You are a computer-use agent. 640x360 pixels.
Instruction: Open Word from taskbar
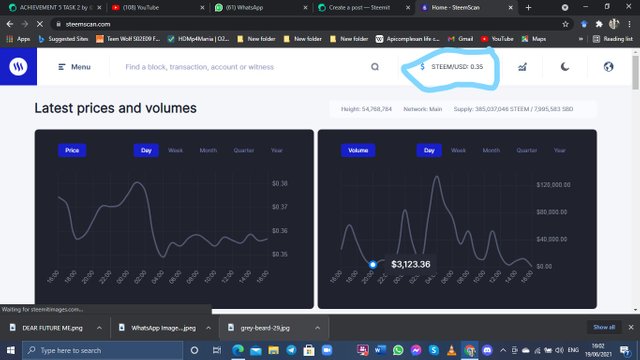tap(380, 350)
